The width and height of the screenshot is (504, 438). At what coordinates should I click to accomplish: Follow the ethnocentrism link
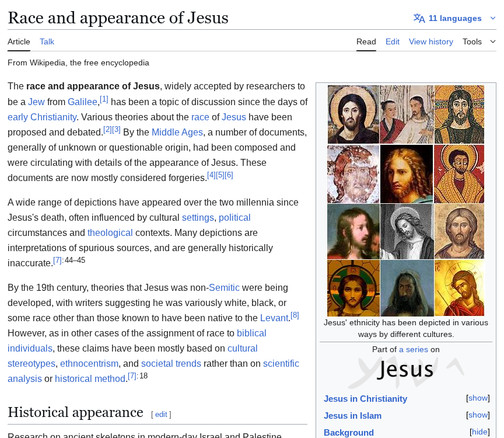(x=89, y=363)
